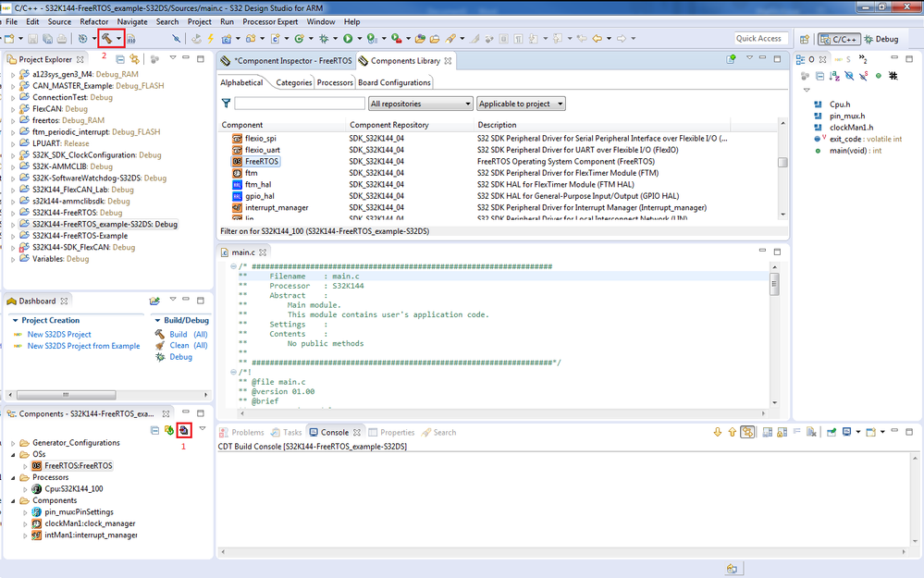Click the Debug bug icon in the main toolbar
Screen dimensions: 924x578
[x=324, y=39]
